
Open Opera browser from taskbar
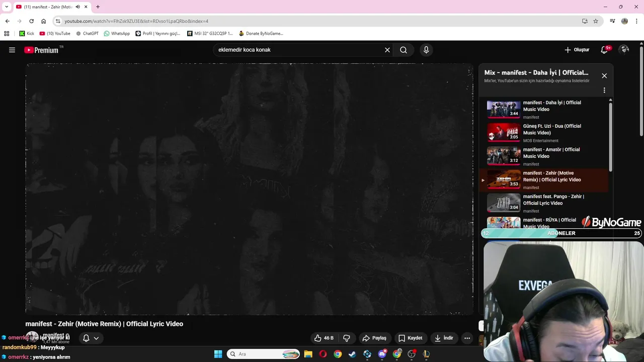[x=323, y=354]
